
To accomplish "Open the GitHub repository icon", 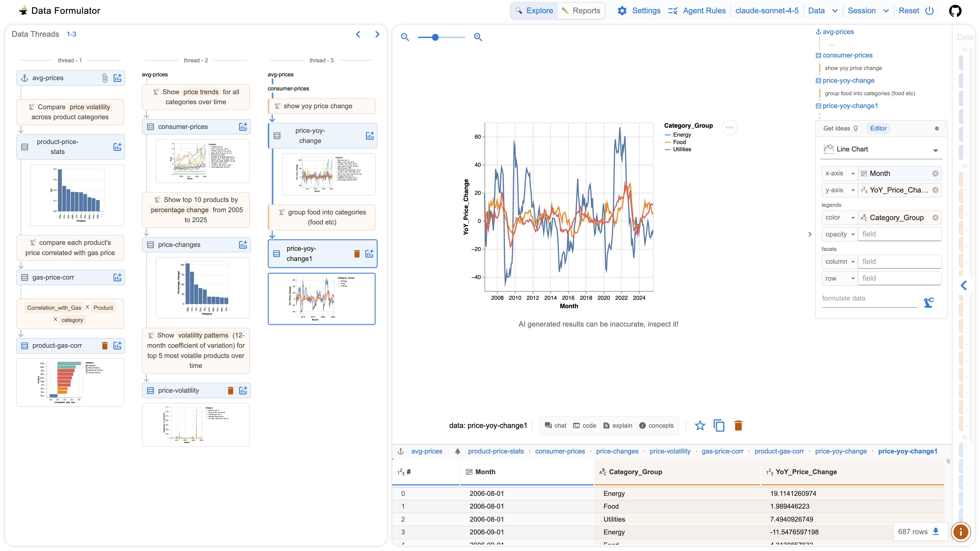I will [956, 11].
